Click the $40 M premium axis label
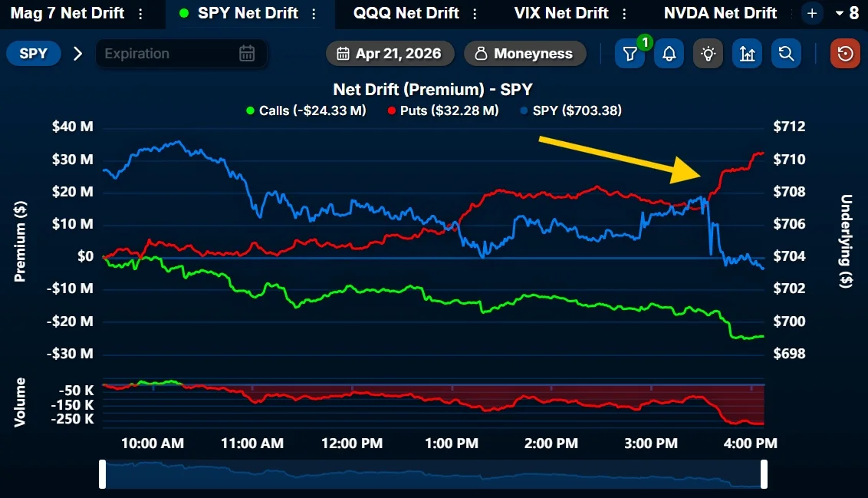868x498 pixels. 73,127
